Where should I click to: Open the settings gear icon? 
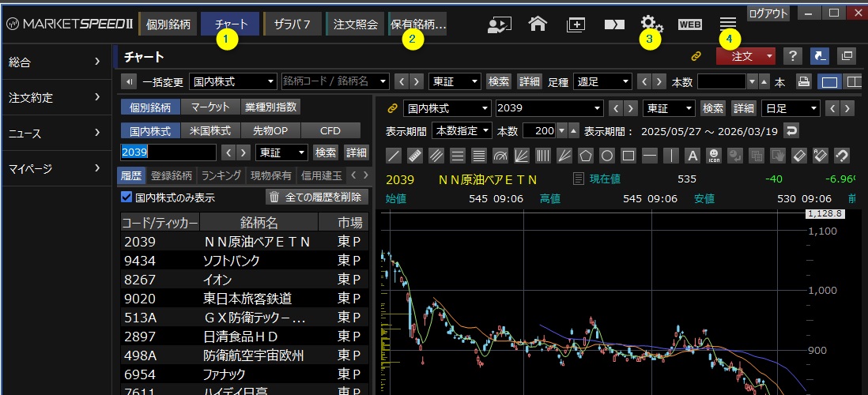tap(651, 24)
